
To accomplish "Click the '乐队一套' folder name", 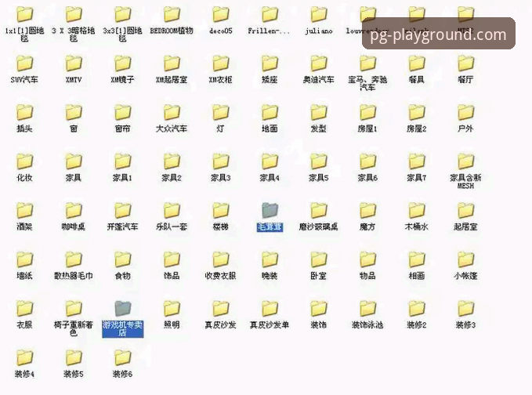I will coord(172,226).
